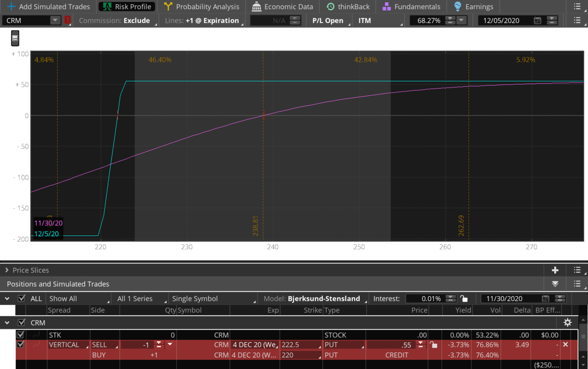Screen dimensions: 588x369
Task: Adjust the 11/30/2020 date stepper
Action: (x=561, y=299)
